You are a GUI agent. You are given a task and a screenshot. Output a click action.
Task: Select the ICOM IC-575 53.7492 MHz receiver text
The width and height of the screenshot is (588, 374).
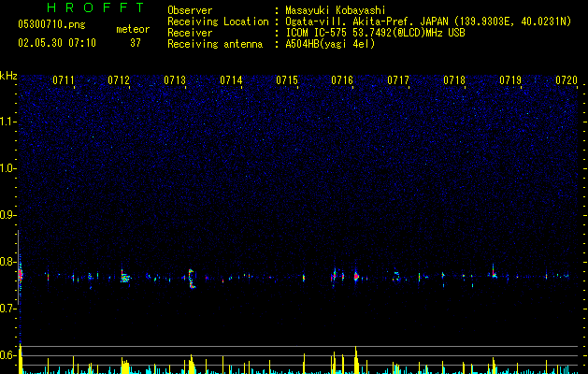375,33
